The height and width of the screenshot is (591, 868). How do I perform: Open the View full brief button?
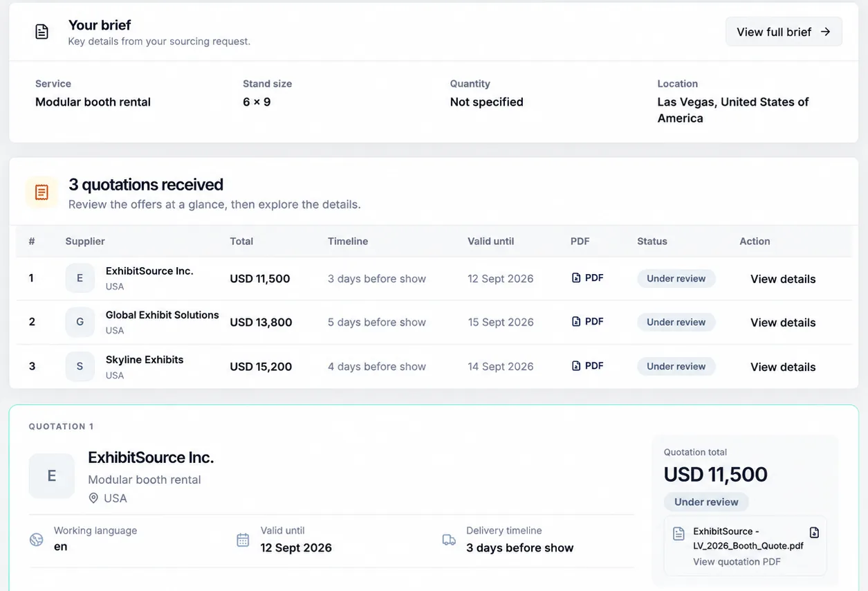click(784, 32)
